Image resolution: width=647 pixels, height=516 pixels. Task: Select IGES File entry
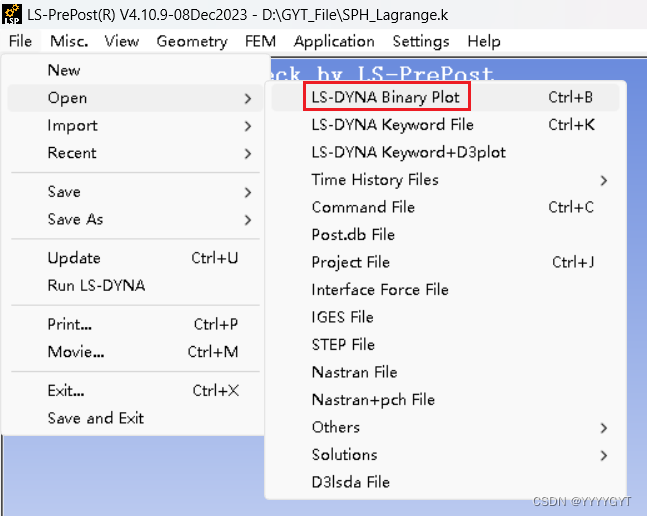(x=446, y=317)
